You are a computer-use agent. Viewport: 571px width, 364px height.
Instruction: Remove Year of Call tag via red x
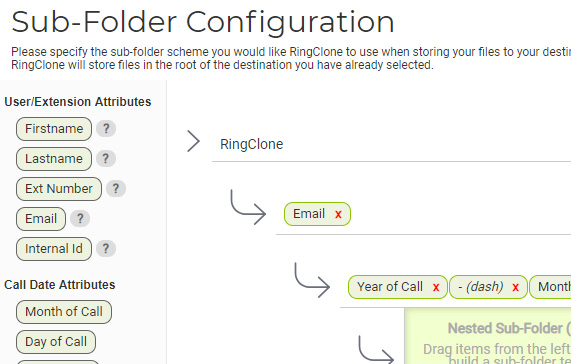click(436, 287)
